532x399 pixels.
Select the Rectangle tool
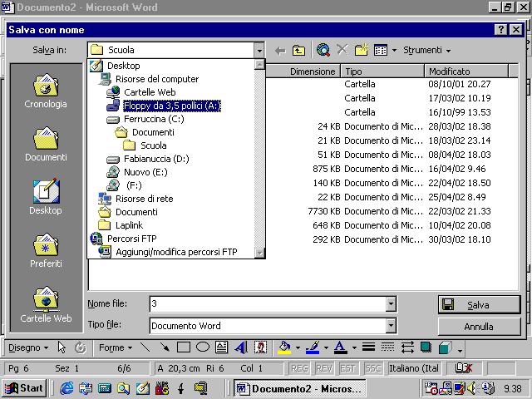(x=184, y=347)
